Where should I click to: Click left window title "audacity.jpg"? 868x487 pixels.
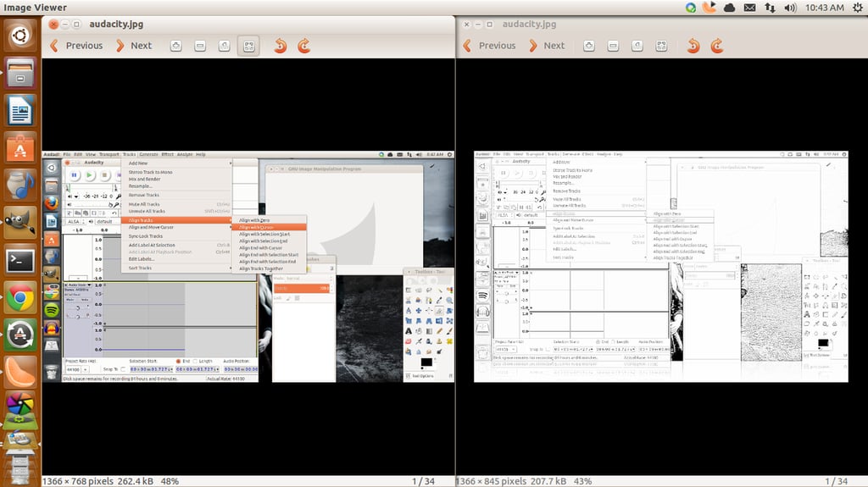pos(116,24)
